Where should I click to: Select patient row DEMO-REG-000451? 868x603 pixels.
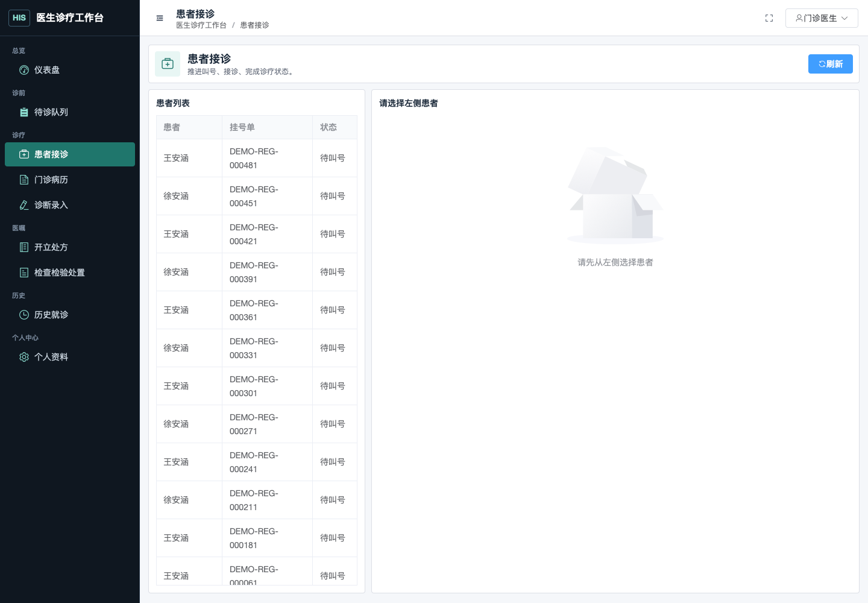point(257,196)
